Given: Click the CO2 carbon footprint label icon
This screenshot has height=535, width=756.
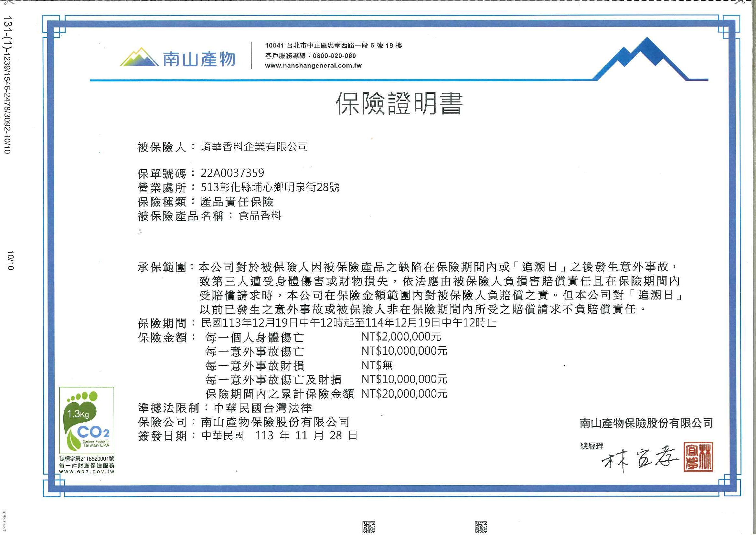Looking at the screenshot, I should click(x=87, y=420).
